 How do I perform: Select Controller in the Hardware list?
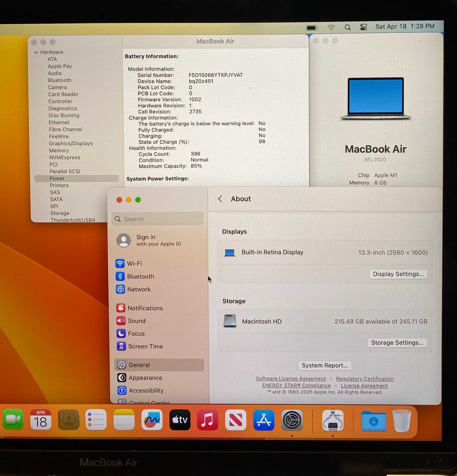60,101
